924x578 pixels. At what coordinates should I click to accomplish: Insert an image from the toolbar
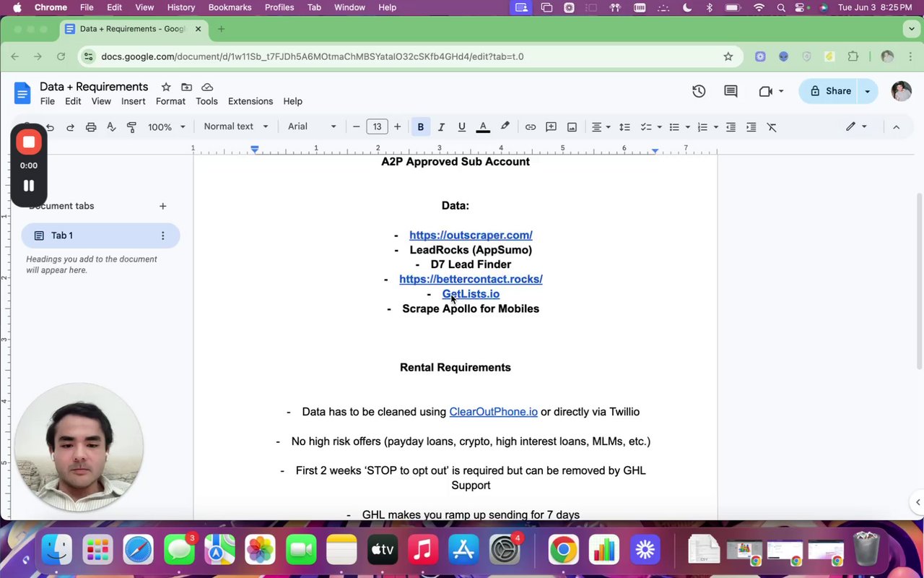pyautogui.click(x=572, y=127)
